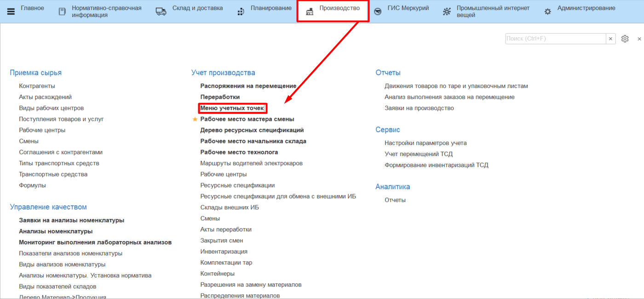The height and width of the screenshot is (299, 644).
Task: Open Показатели анализов номенклатуры
Action: 70,253
